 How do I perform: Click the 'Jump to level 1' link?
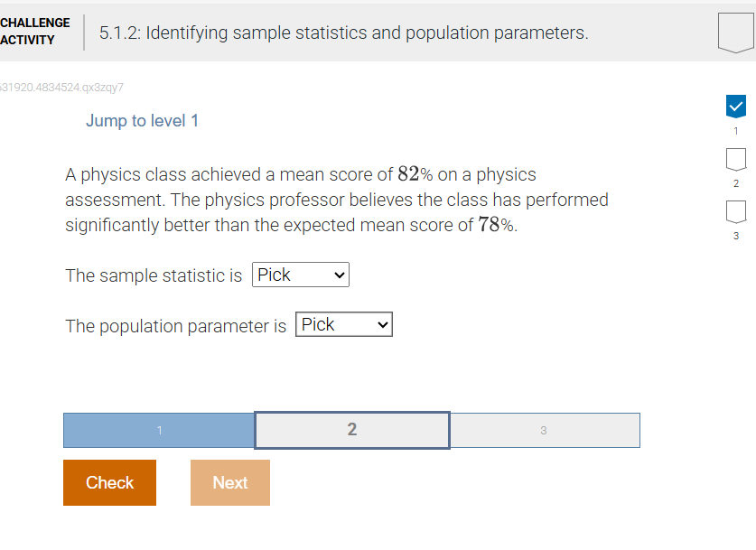tap(142, 120)
